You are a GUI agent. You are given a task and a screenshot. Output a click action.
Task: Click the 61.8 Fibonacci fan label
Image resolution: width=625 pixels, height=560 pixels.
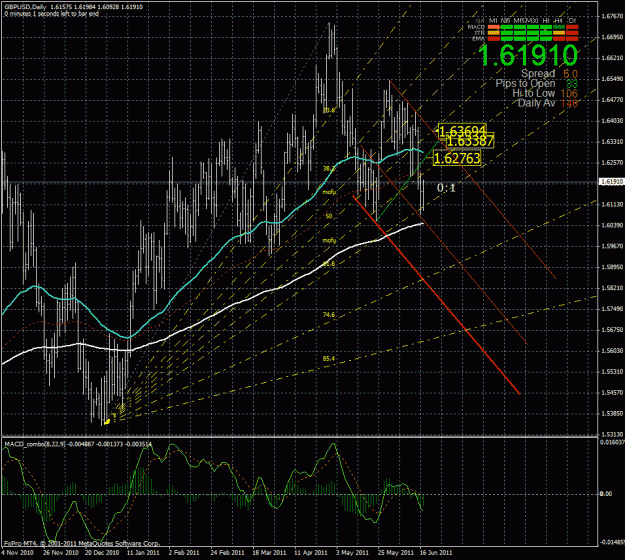click(329, 264)
